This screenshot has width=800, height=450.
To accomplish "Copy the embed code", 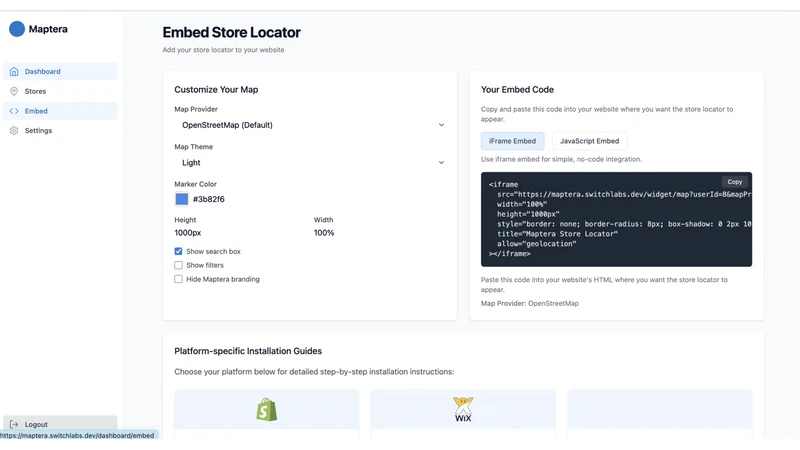I will [734, 182].
